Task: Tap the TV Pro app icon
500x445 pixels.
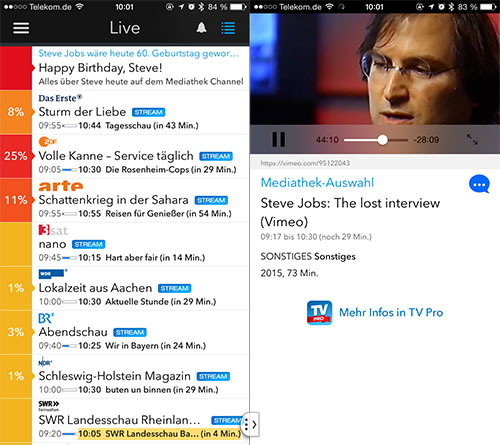Action: coord(319,312)
